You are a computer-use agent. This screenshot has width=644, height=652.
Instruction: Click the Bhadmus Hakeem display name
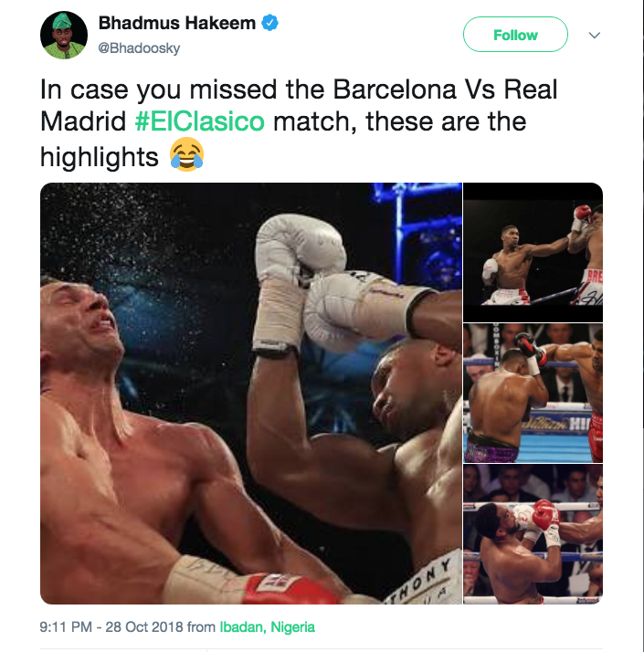pyautogui.click(x=177, y=23)
